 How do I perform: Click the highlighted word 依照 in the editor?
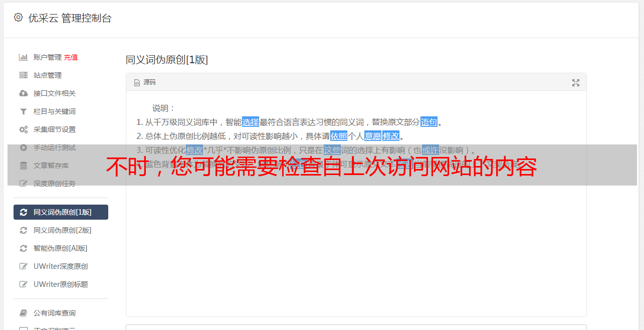[x=339, y=136]
